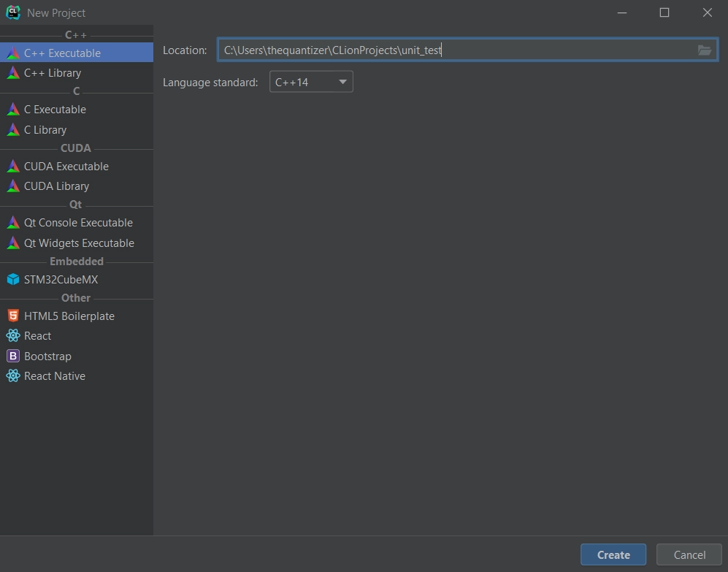728x572 pixels.
Task: Cancel the New Project dialog
Action: (x=689, y=554)
